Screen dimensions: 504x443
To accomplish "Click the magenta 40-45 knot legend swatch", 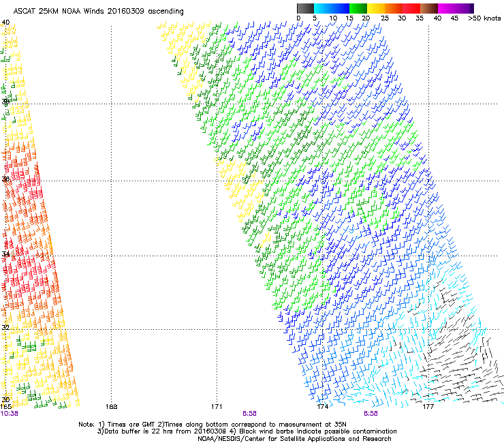I will click(x=447, y=8).
